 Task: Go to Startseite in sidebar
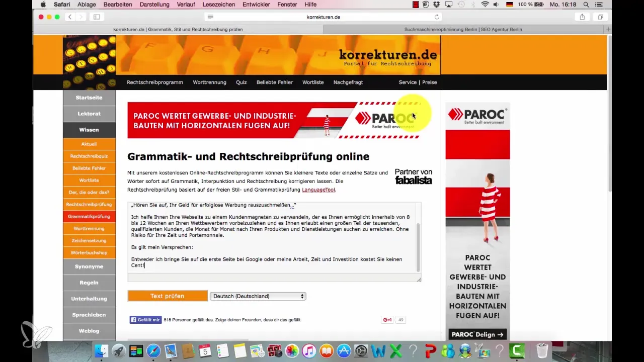pos(89,98)
